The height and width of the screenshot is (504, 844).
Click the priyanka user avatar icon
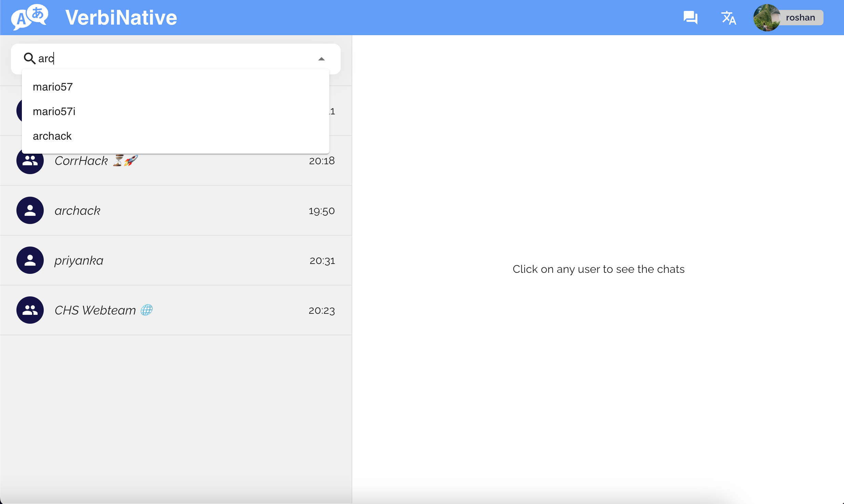[30, 260]
